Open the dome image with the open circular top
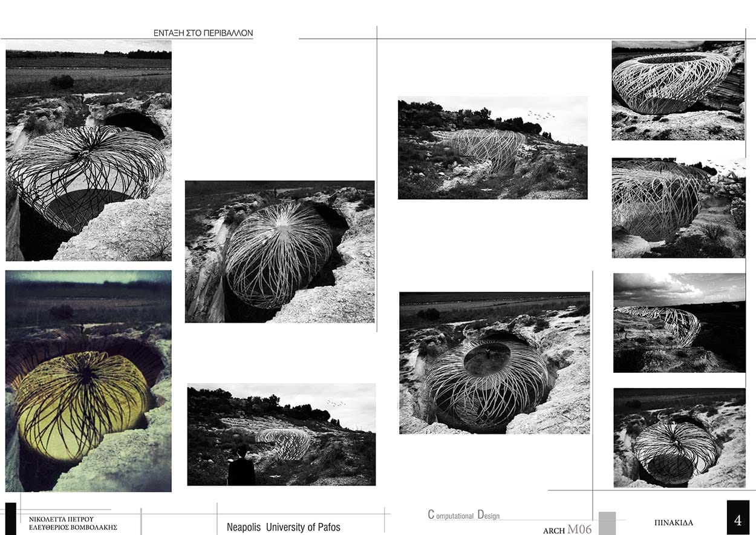 click(x=494, y=363)
